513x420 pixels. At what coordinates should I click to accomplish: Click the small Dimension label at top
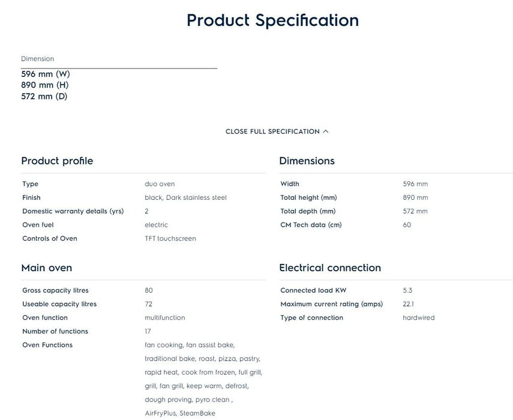(x=37, y=59)
